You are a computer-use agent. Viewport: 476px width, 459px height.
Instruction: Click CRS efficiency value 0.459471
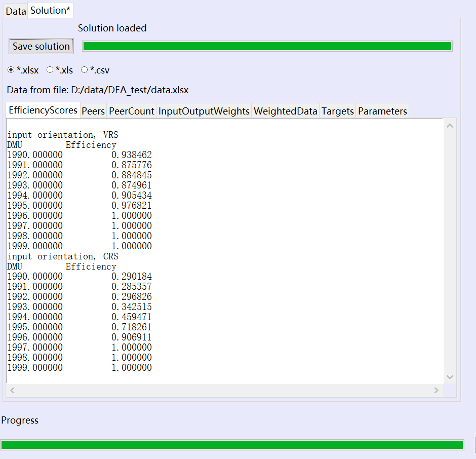tap(132, 317)
